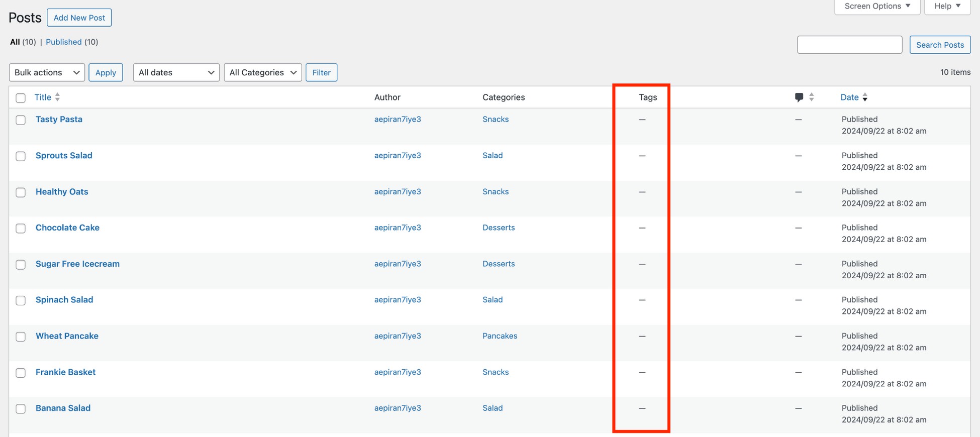Viewport: 980px width, 437px height.
Task: Apply the selected bulk action
Action: [106, 72]
